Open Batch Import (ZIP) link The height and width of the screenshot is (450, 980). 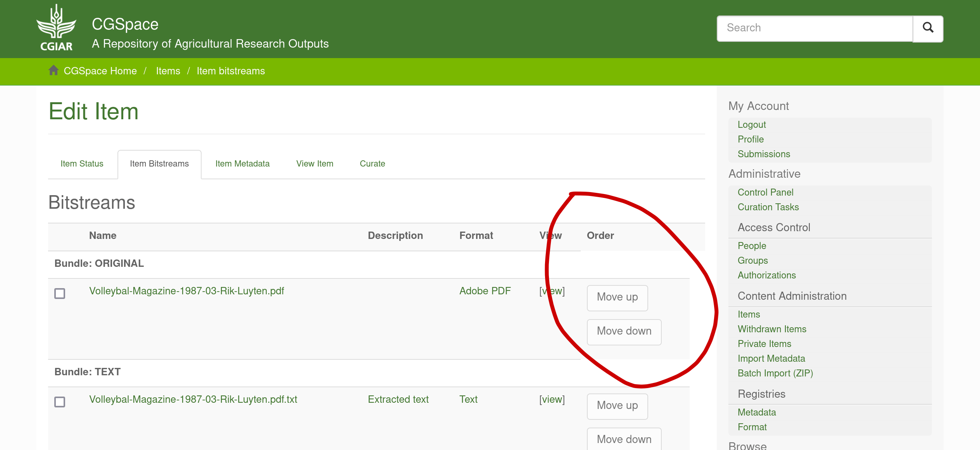[x=775, y=373]
